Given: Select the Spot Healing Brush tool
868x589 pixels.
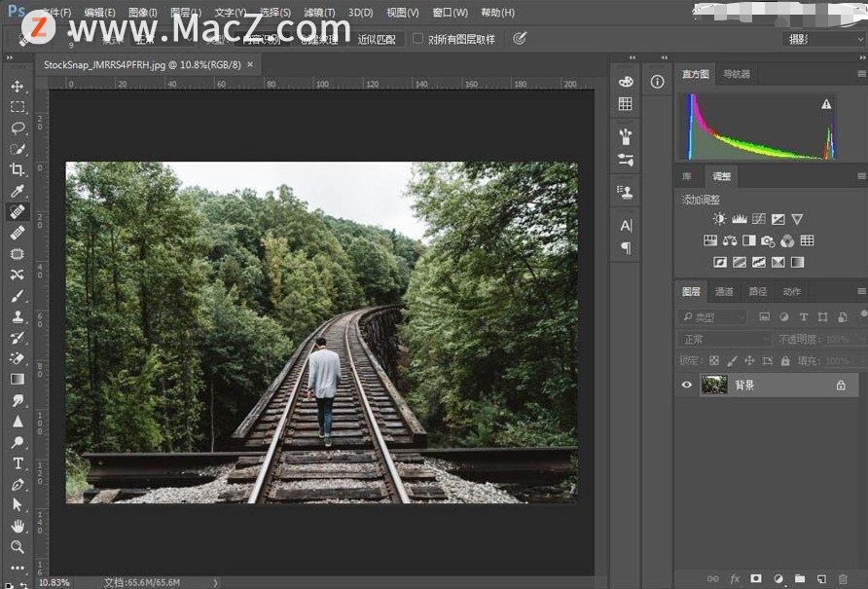Looking at the screenshot, I should 18,211.
